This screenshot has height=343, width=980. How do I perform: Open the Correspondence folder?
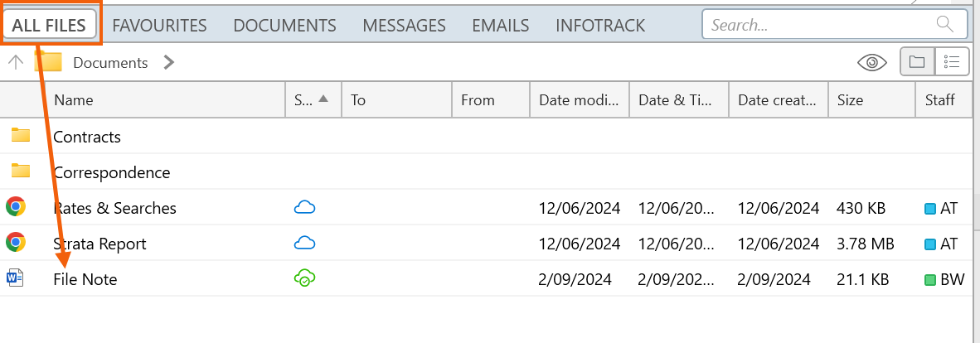coord(111,172)
